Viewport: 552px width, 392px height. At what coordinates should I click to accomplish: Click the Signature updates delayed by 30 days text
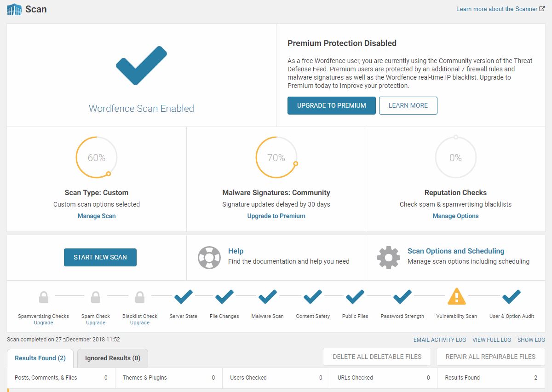click(x=276, y=204)
